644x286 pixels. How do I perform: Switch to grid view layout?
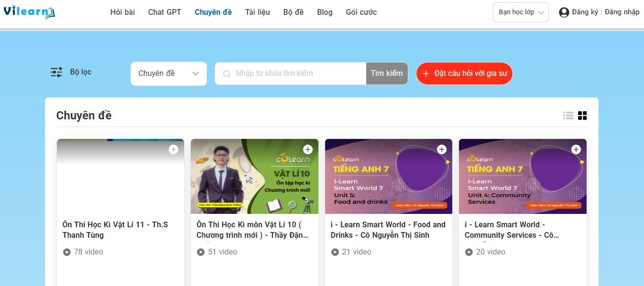pyautogui.click(x=582, y=116)
